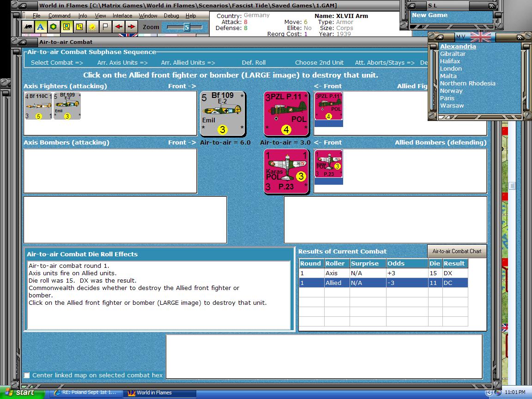The width and height of the screenshot is (532, 399).
Task: Click the red left arrow toolbar button
Action: (118, 27)
